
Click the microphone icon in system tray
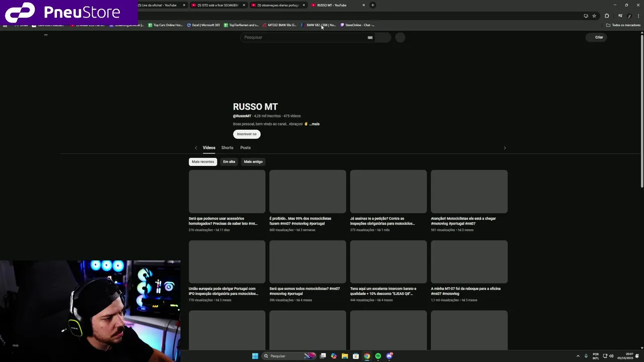tap(586, 356)
